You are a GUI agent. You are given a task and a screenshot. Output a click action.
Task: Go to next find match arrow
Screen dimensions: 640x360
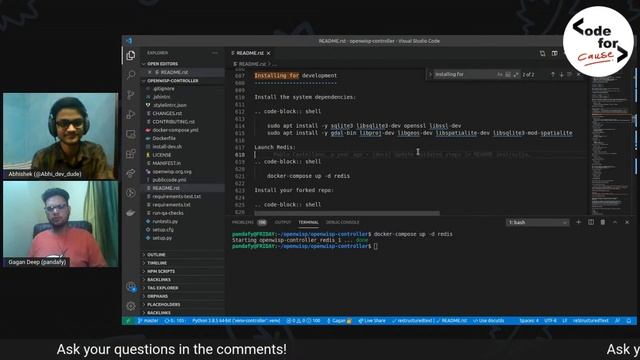561,74
